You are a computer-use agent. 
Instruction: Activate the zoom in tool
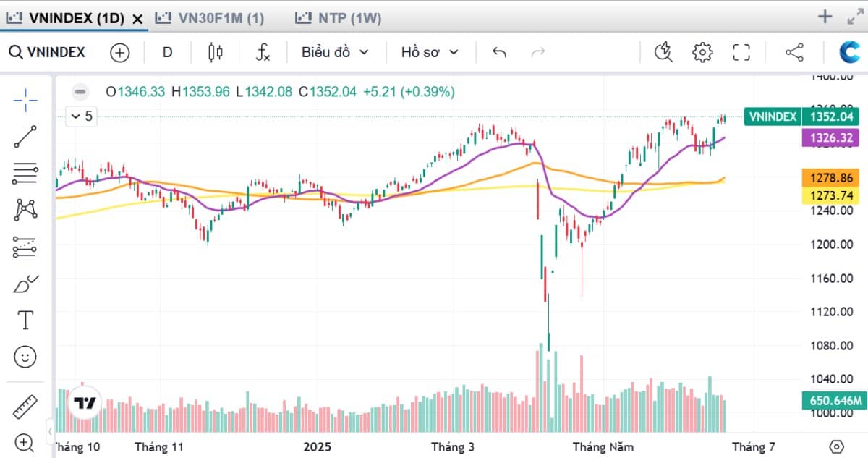[x=25, y=443]
